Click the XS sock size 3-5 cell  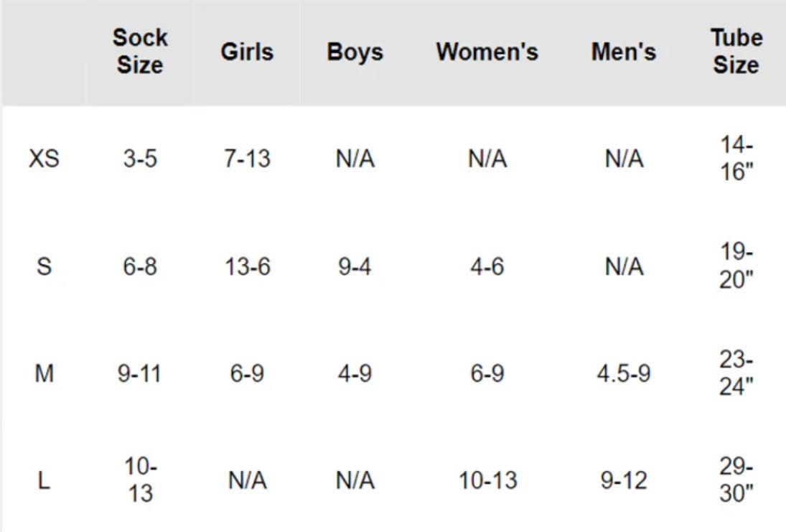click(x=140, y=159)
